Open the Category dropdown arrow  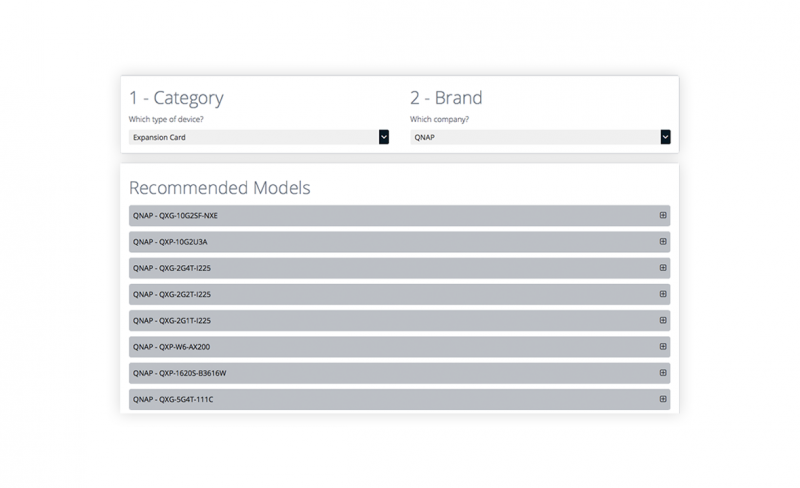(x=384, y=137)
